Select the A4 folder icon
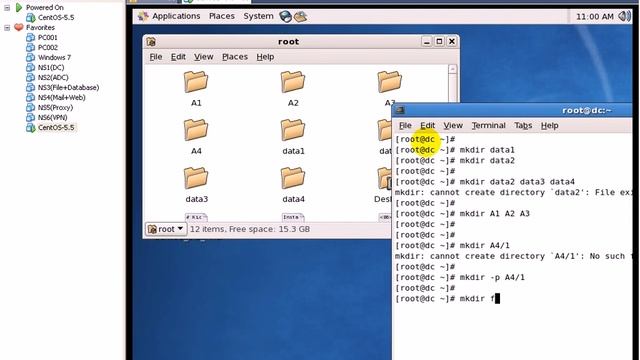This screenshot has height=360, width=640. coord(196,130)
